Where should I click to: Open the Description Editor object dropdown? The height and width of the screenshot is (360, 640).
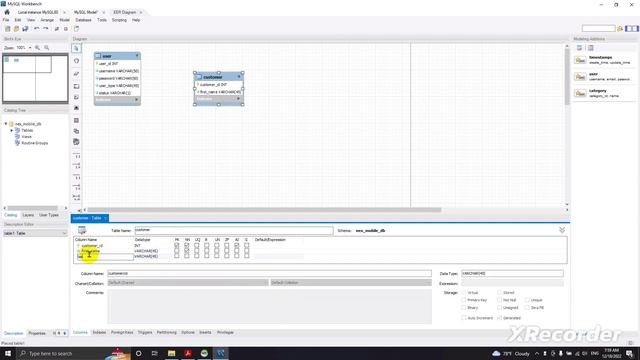click(x=64, y=233)
